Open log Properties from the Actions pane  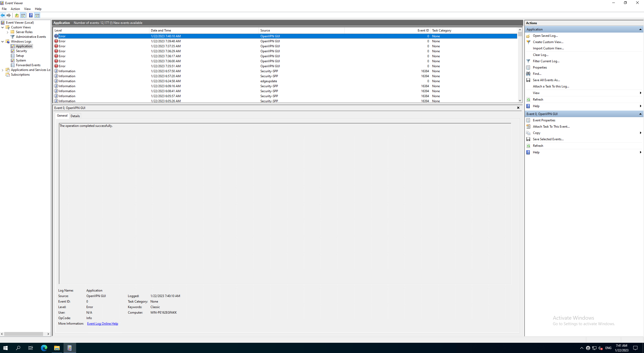540,67
